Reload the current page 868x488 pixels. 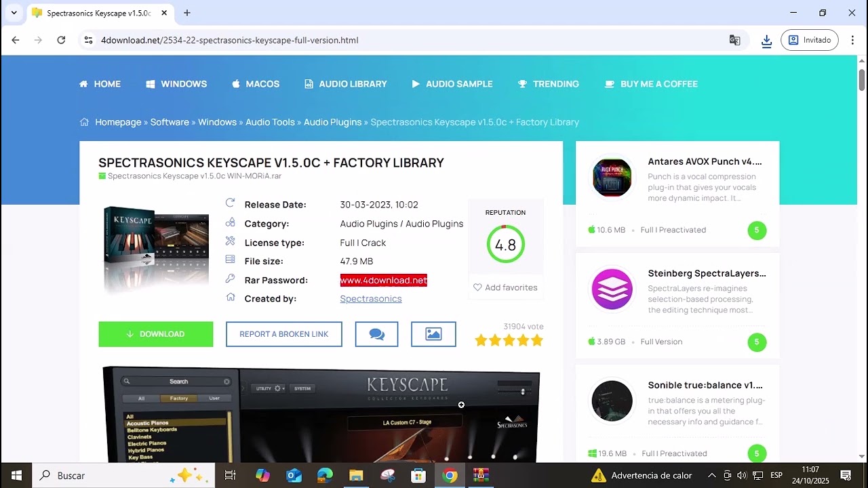pyautogui.click(x=61, y=40)
